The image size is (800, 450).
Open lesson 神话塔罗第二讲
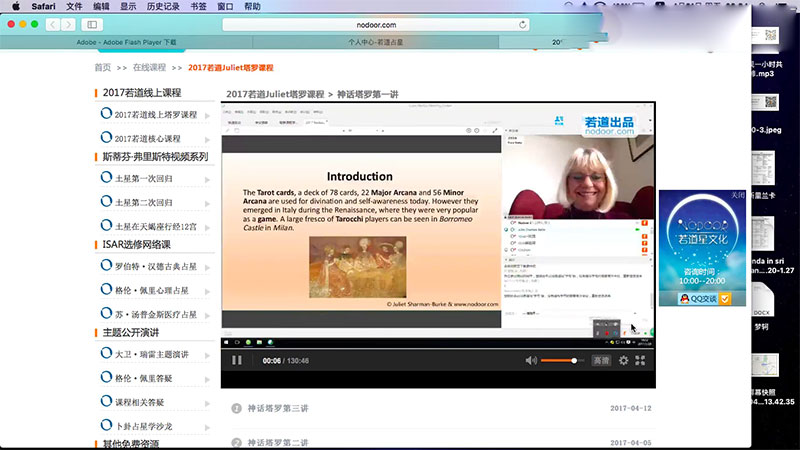tap(278, 443)
